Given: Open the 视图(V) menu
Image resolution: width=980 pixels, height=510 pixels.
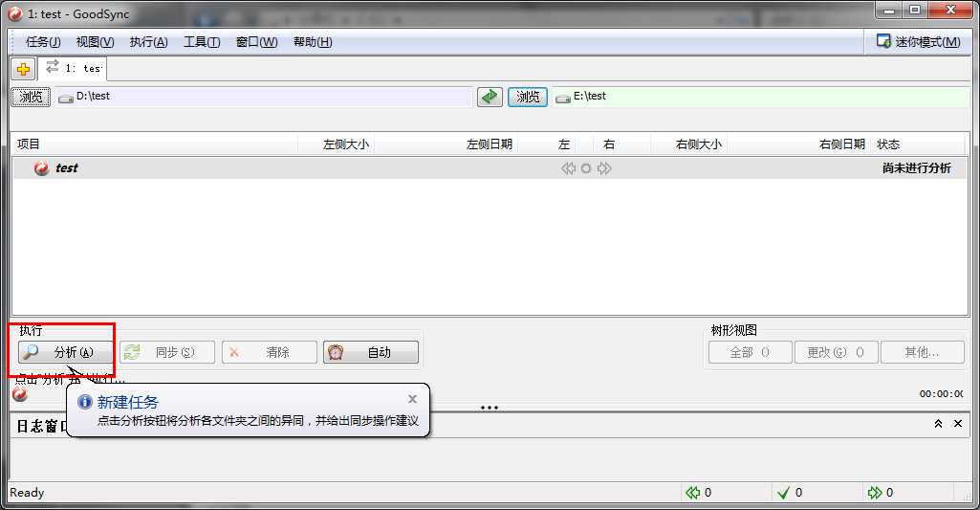Looking at the screenshot, I should (x=95, y=42).
